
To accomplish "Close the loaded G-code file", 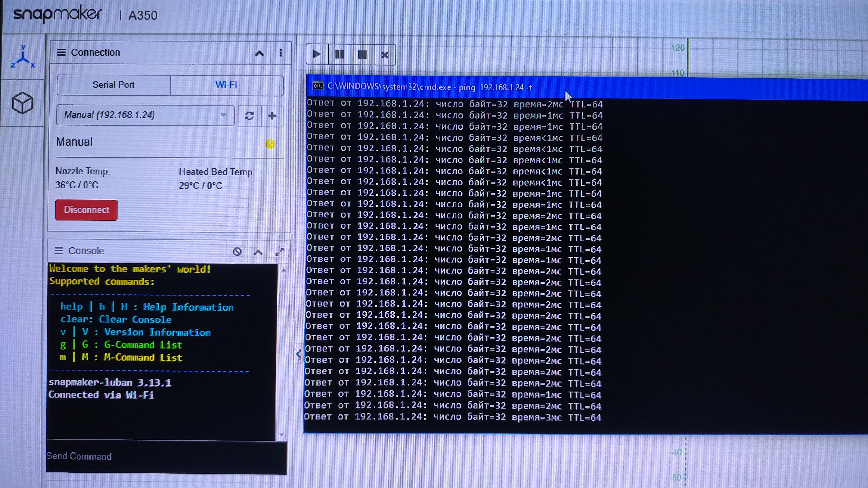I will pyautogui.click(x=385, y=55).
